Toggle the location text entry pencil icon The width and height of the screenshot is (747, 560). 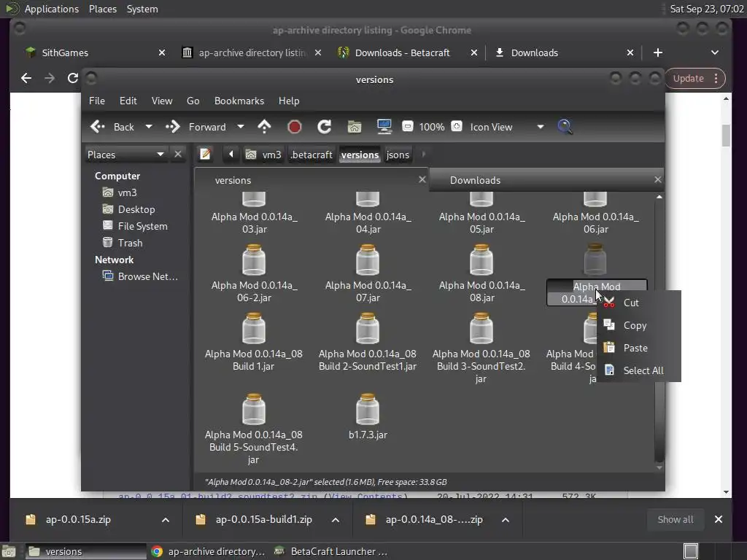pos(205,155)
